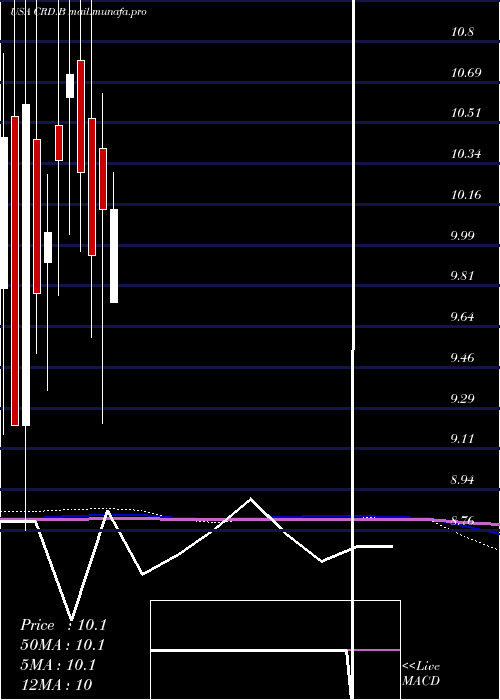
Task: Click the 10.69 price axis label
Action: [466, 72]
